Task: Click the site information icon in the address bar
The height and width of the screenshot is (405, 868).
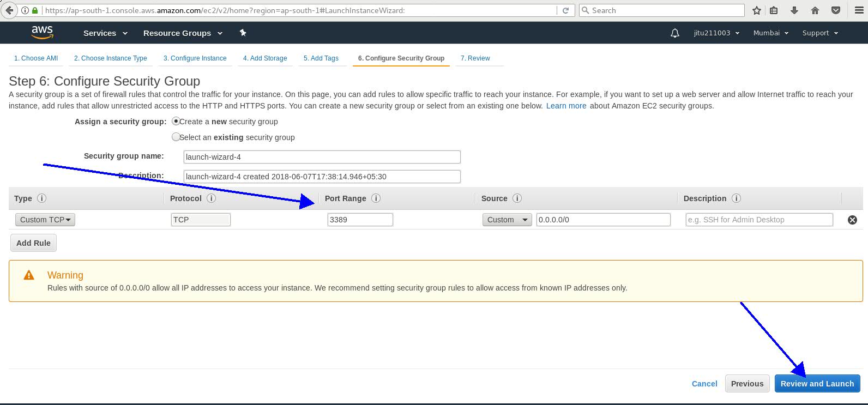Action: point(25,10)
